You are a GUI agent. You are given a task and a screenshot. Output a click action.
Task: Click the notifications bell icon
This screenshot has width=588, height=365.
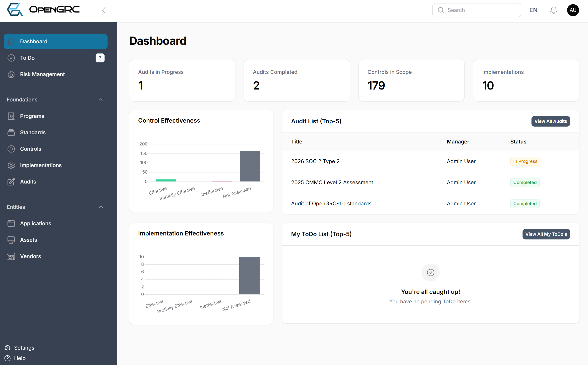tap(553, 10)
